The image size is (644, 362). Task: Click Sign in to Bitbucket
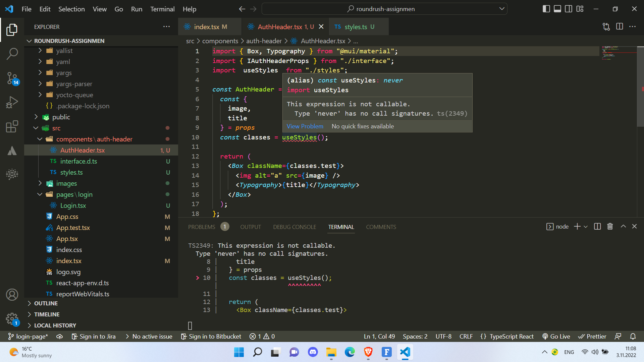211,336
